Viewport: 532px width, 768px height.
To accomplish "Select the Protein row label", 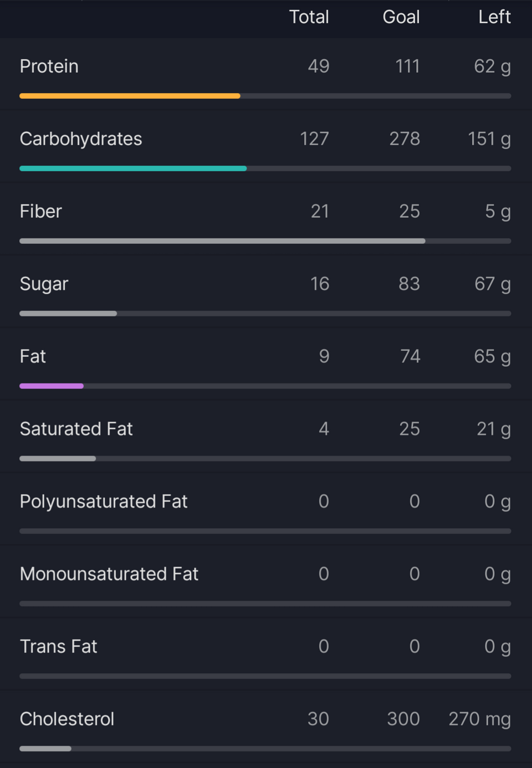I will (x=49, y=66).
